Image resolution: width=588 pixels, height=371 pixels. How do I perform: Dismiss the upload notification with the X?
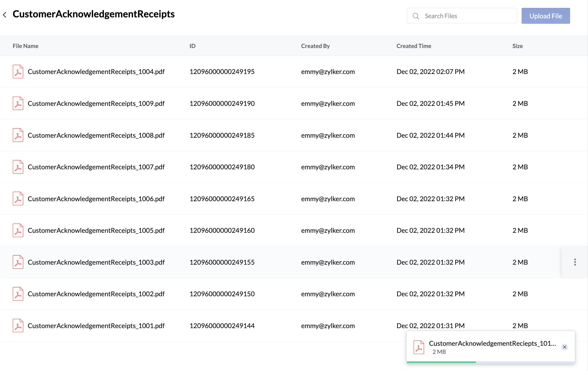pos(564,347)
